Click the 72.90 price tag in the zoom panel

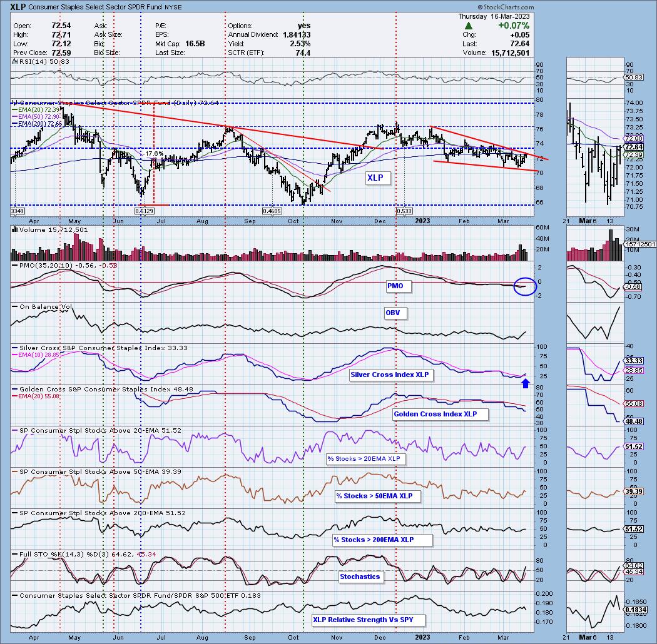click(633, 139)
